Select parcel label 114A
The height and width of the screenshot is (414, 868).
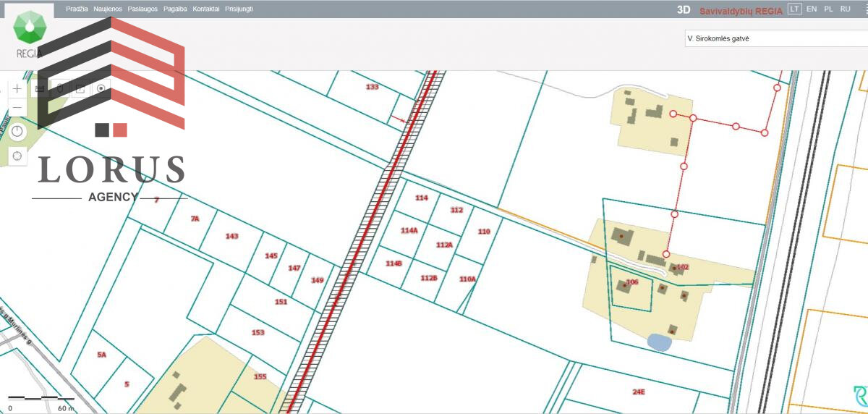click(409, 230)
